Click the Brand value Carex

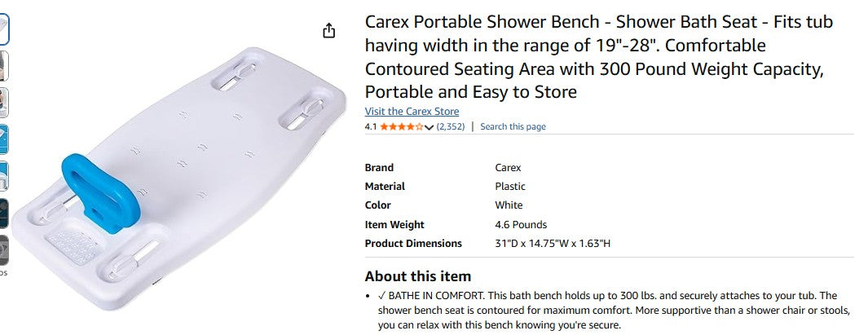click(x=508, y=168)
